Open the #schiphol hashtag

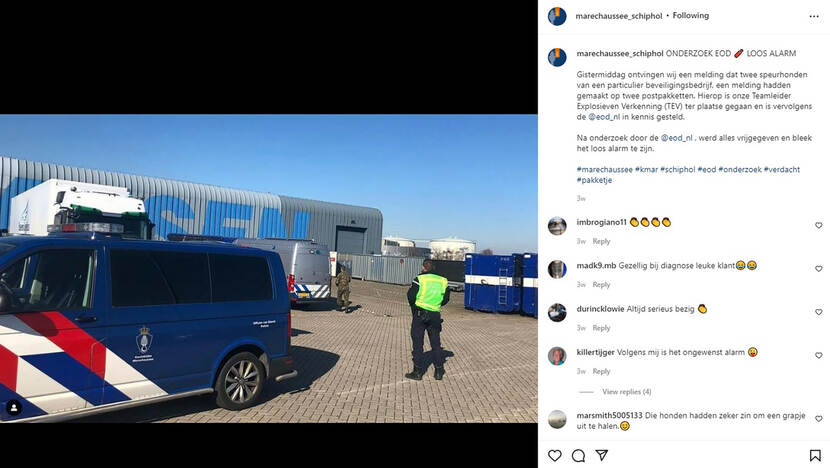tap(678, 169)
